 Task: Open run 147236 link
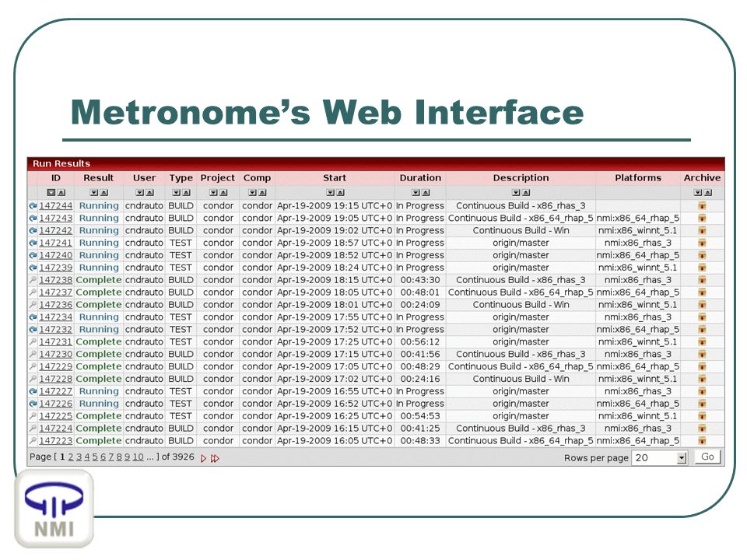coord(56,305)
